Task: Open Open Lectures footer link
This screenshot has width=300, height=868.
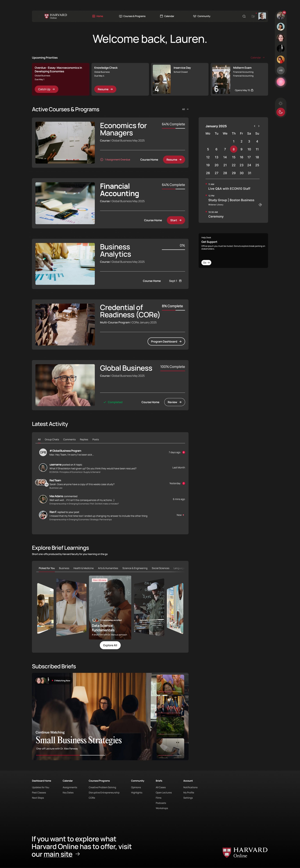Action: pyautogui.click(x=164, y=793)
